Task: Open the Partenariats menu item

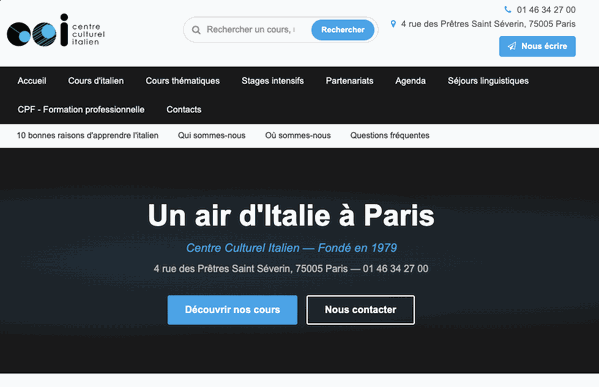Action: pyautogui.click(x=350, y=81)
